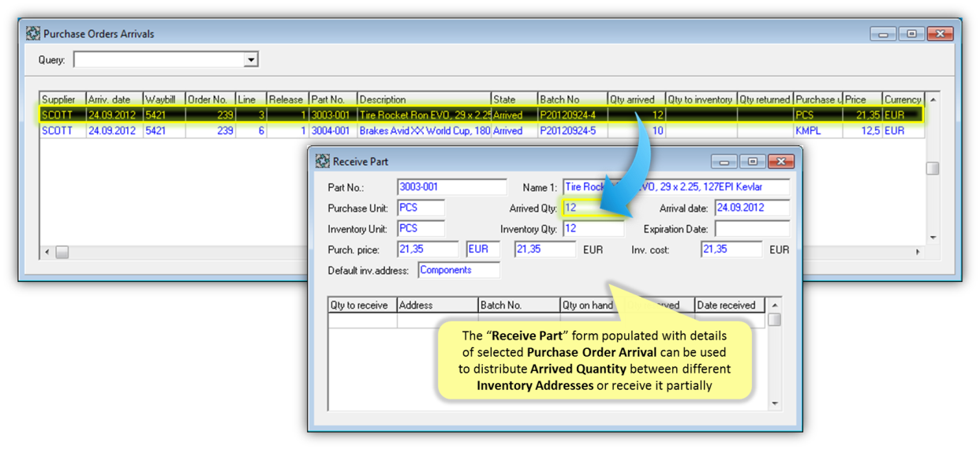Click the Receive Part window title icon

point(322,161)
